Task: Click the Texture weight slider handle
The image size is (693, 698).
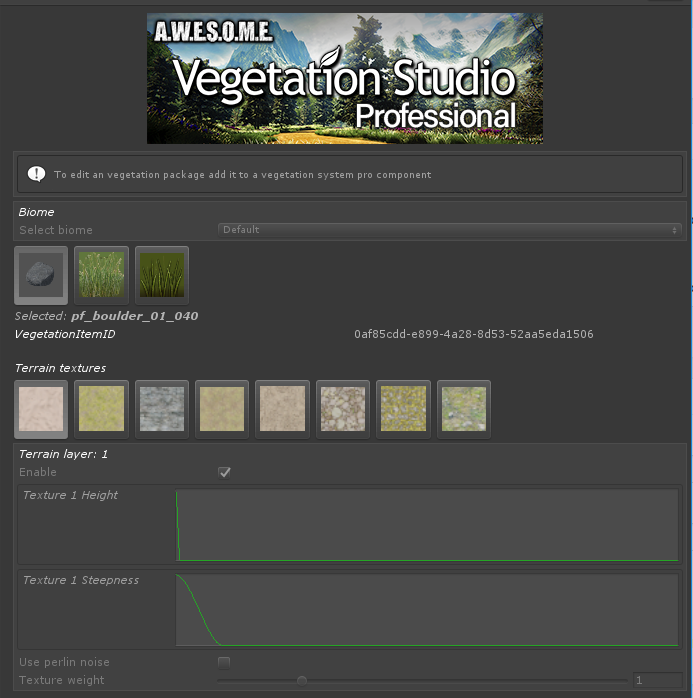Action: pos(302,681)
